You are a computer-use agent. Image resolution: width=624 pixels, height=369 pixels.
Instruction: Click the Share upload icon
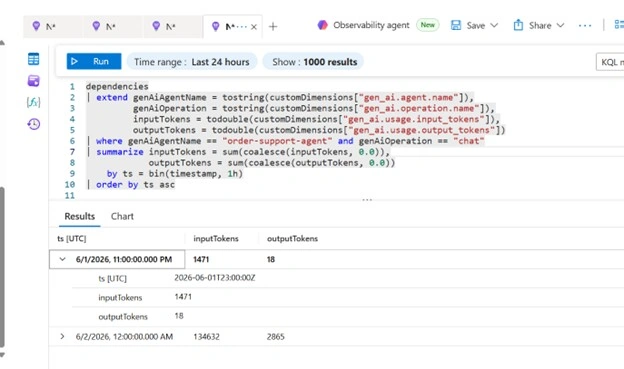(x=518, y=25)
